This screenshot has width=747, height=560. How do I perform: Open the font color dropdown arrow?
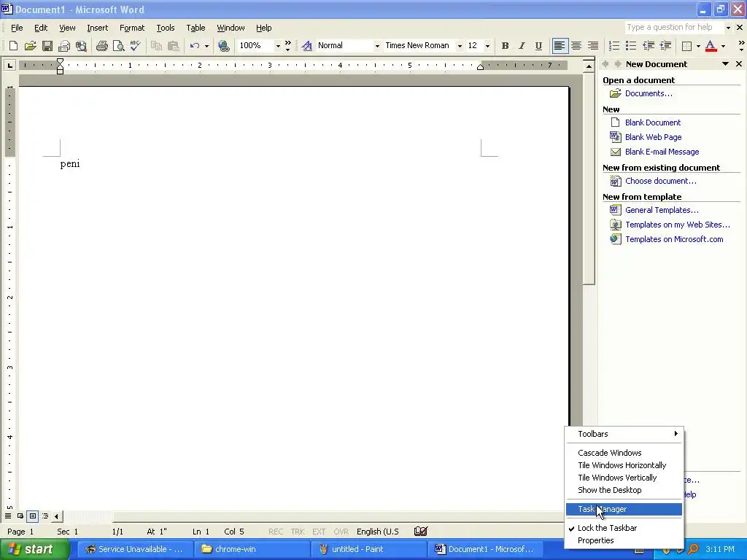click(723, 46)
